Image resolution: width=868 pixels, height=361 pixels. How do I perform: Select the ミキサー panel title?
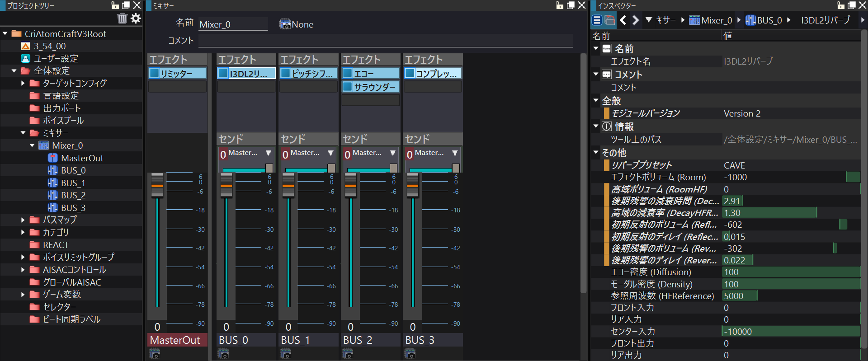coord(163,5)
